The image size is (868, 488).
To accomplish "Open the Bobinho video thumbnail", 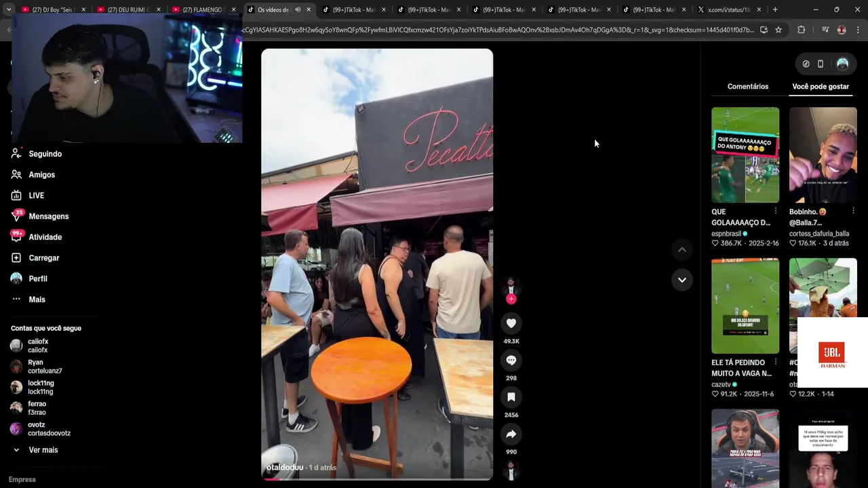I will 823,155.
